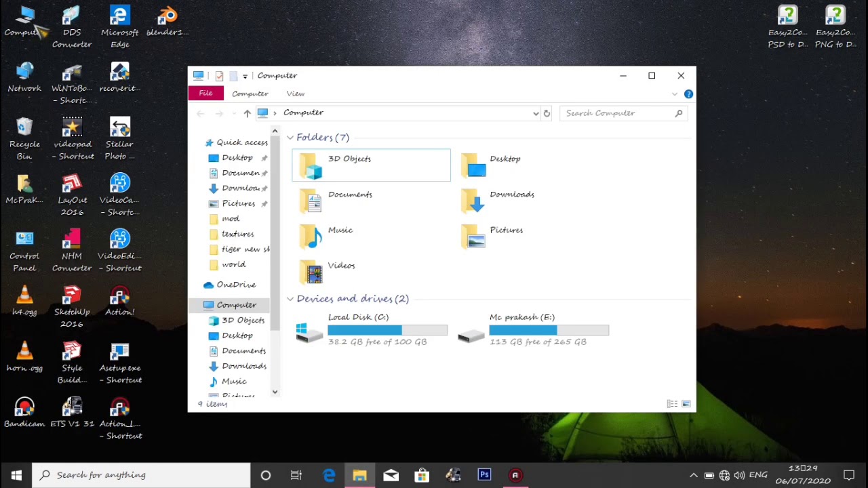Collapse the Folders (7) group
Image resolution: width=868 pixels, height=488 pixels.
click(290, 138)
